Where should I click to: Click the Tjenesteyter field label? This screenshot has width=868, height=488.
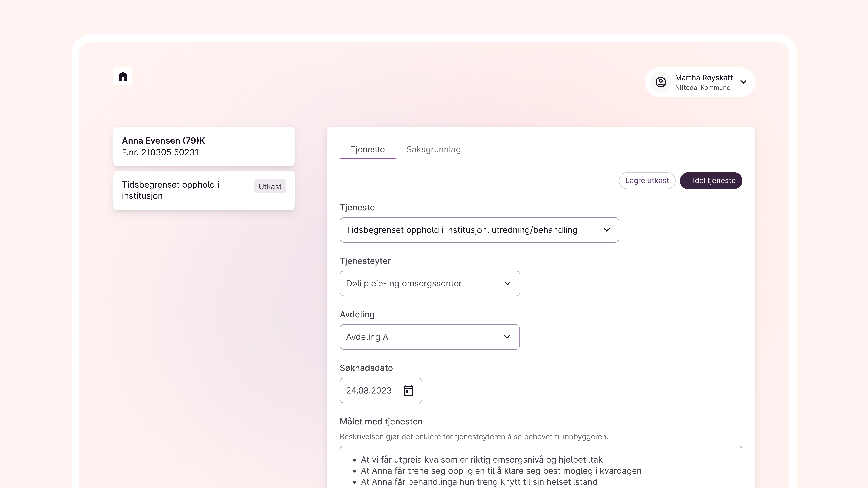[365, 261]
